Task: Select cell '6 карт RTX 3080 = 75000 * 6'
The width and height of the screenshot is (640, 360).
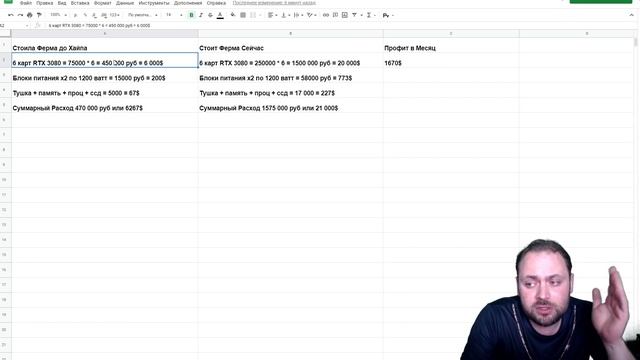Action: pos(105,60)
